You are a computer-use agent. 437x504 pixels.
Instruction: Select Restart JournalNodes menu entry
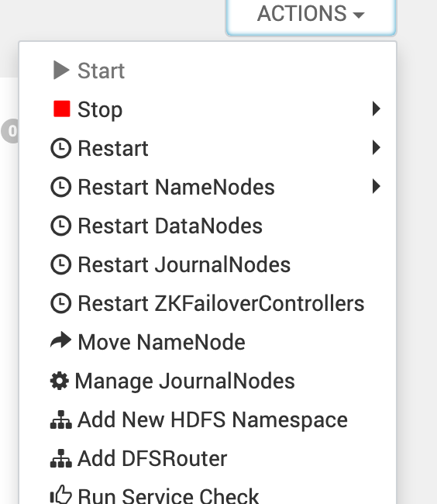point(208,264)
